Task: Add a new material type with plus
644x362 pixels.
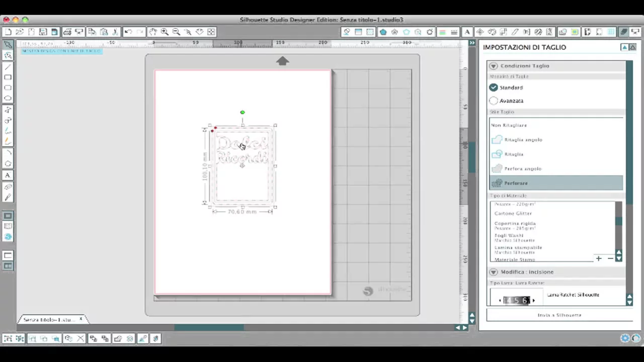Action: [599, 258]
